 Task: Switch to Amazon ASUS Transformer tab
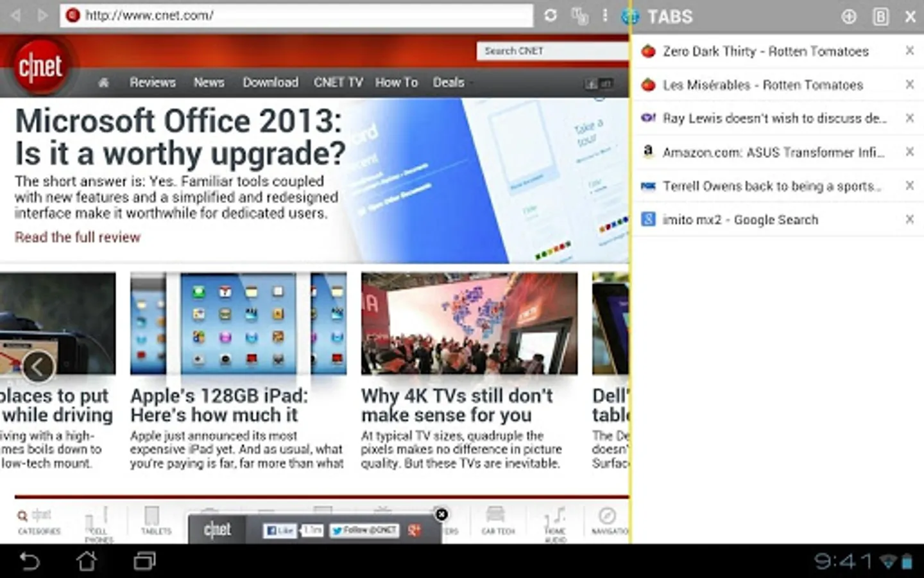coord(773,152)
